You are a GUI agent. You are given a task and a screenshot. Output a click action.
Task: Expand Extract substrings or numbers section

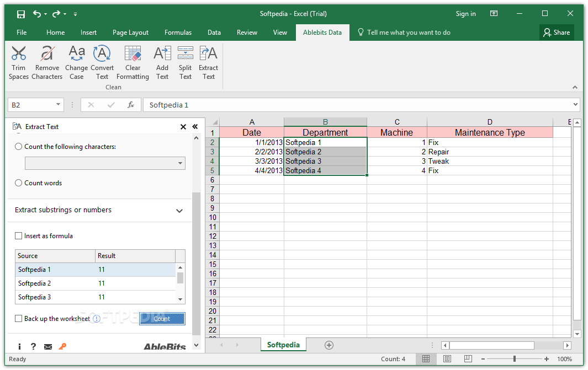click(179, 211)
